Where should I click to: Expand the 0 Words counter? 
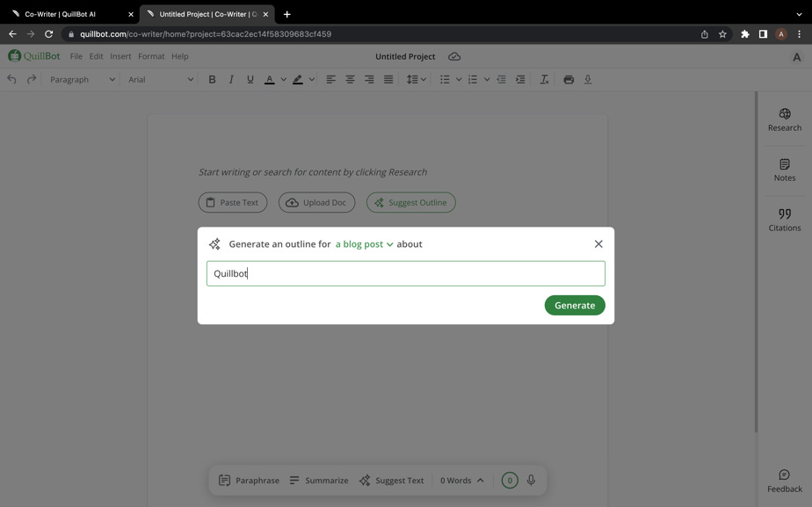coord(462,480)
